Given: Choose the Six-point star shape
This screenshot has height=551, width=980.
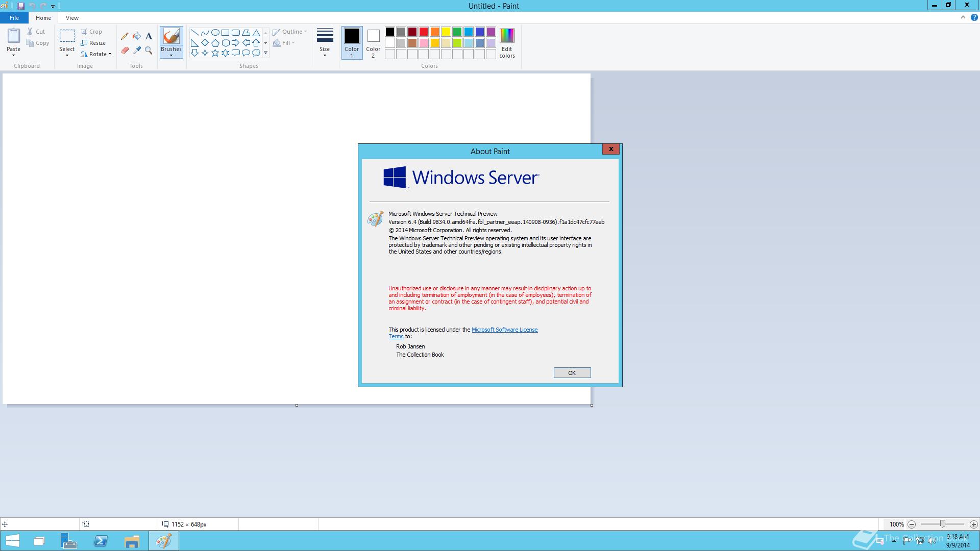Looking at the screenshot, I should (225, 53).
